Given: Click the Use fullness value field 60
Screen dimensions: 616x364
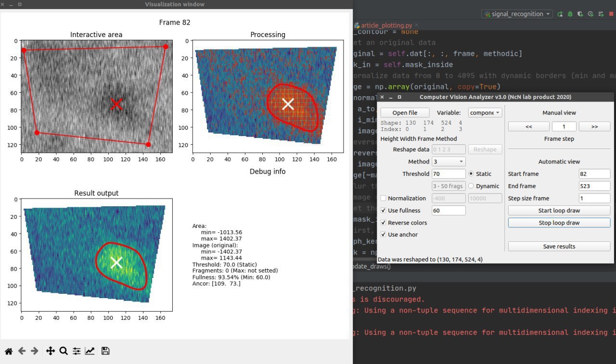Looking at the screenshot, I should 449,211.
